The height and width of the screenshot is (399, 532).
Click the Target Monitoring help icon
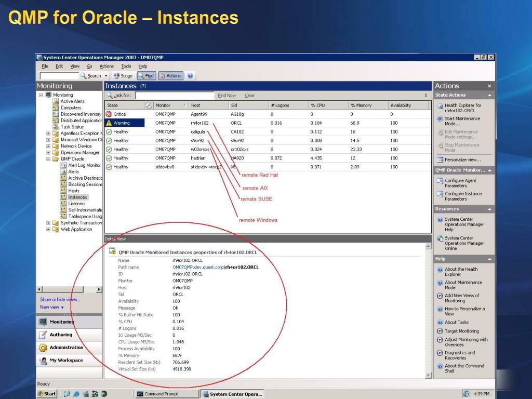440,331
